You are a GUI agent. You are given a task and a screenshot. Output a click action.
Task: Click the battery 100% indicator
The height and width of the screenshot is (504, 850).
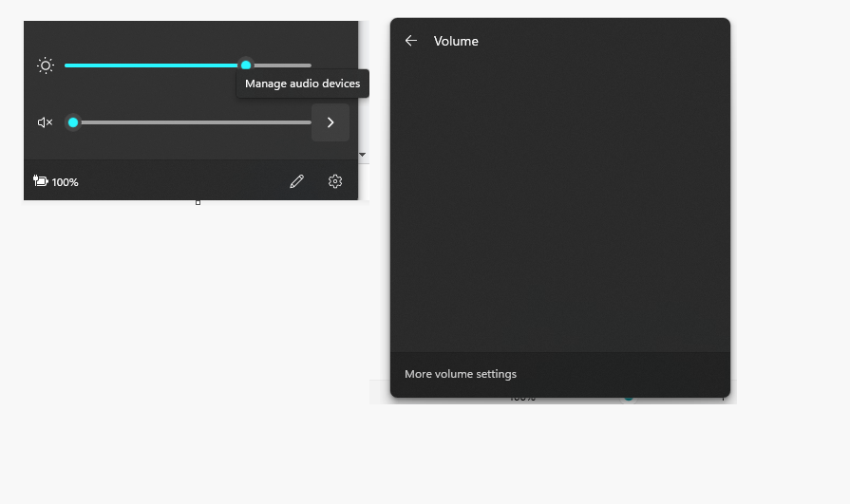[56, 181]
